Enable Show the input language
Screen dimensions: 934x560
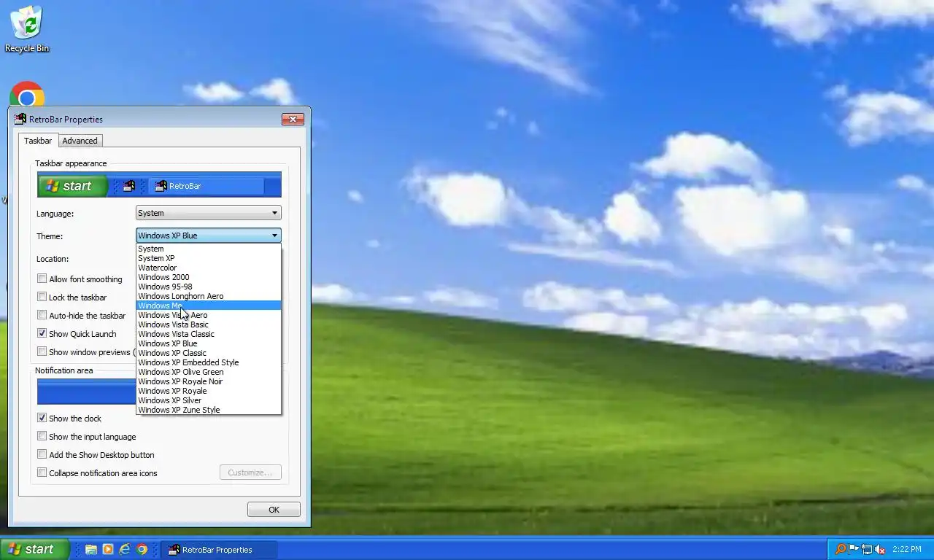coord(42,436)
